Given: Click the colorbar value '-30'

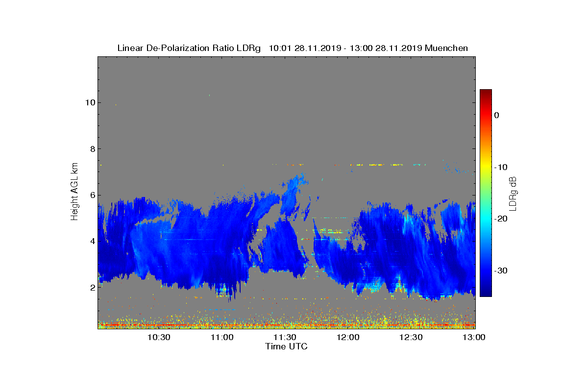Looking at the screenshot, I should (x=500, y=271).
